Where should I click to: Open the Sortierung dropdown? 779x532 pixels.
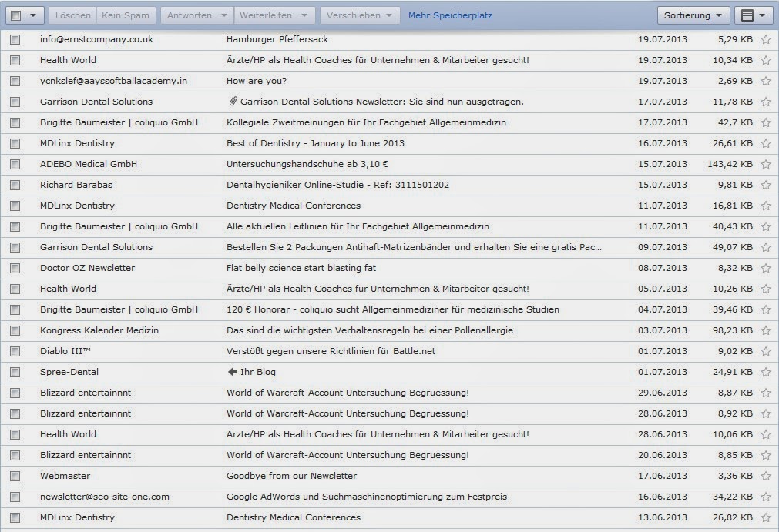693,15
